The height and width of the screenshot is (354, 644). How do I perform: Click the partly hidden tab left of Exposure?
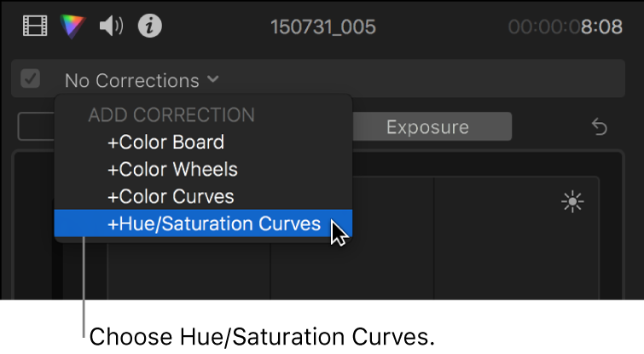(36, 128)
